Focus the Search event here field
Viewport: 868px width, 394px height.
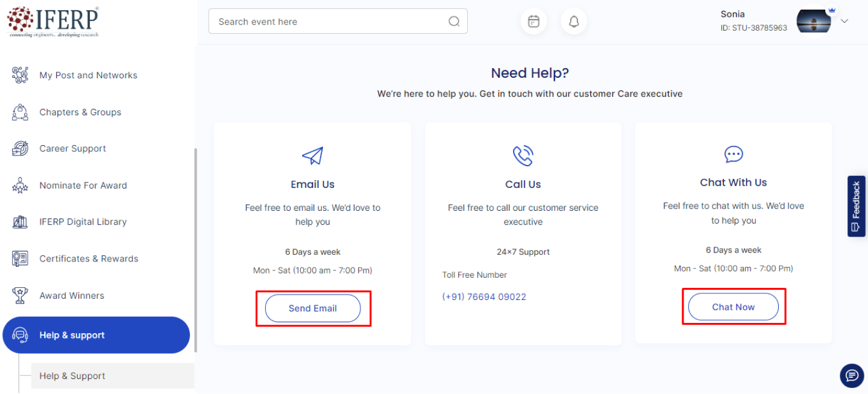click(329, 22)
